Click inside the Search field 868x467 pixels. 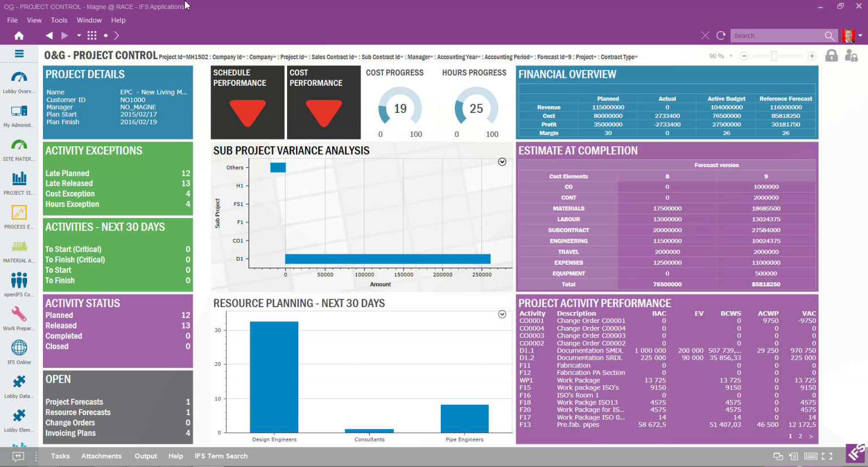click(780, 35)
